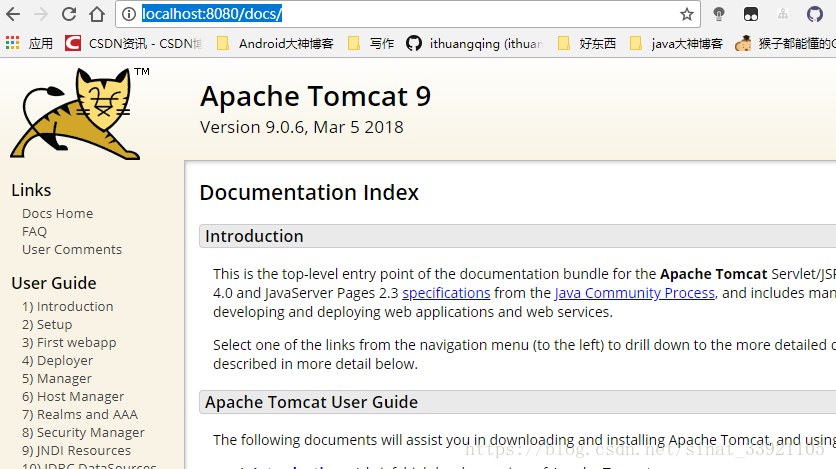Screen dimensions: 836x469
Task: Click the Tomcat cat logo
Action: [75, 114]
